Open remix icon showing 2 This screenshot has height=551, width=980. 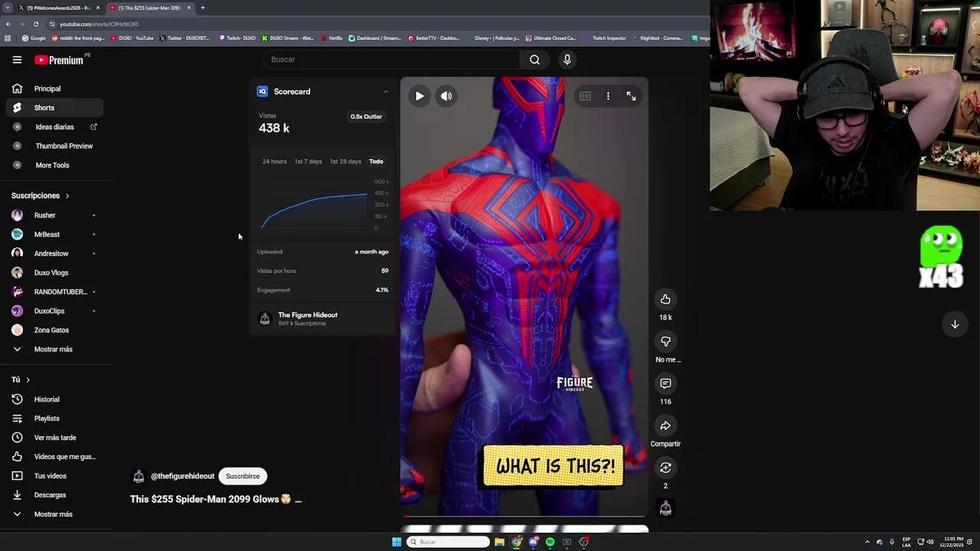click(x=665, y=468)
